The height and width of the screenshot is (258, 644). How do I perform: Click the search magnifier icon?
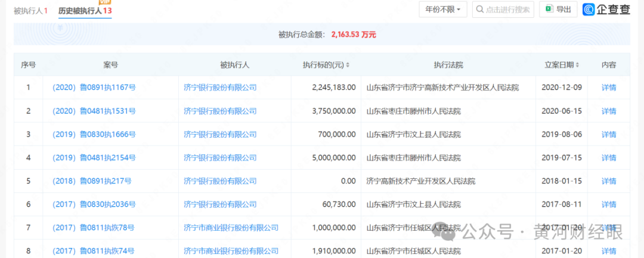[480, 10]
